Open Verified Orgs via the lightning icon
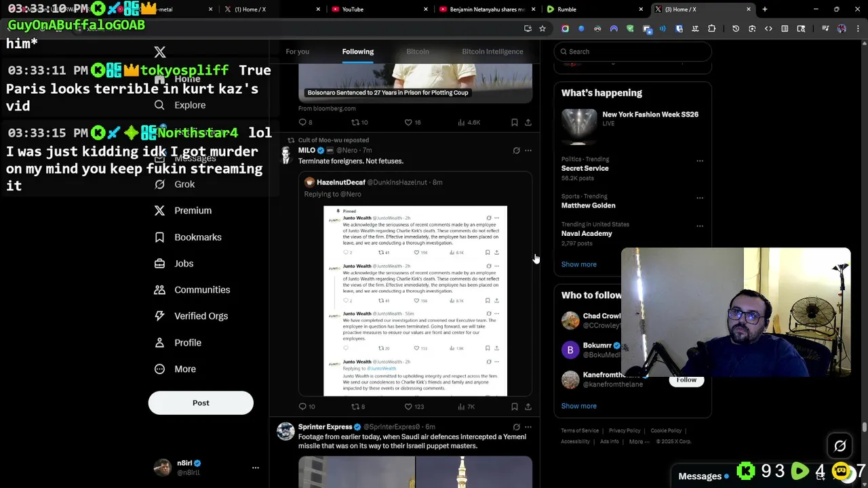 click(x=159, y=316)
